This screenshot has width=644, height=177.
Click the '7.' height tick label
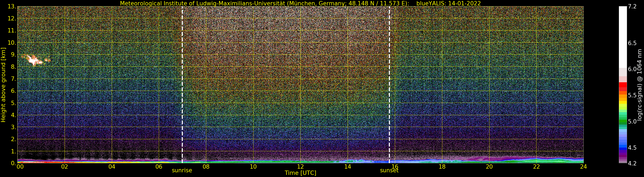(x=14, y=79)
